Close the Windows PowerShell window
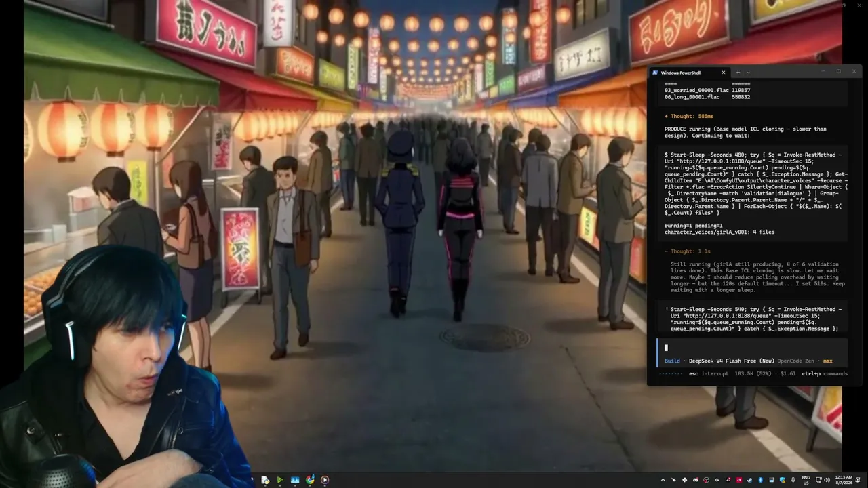The height and width of the screenshot is (488, 868). tap(853, 72)
